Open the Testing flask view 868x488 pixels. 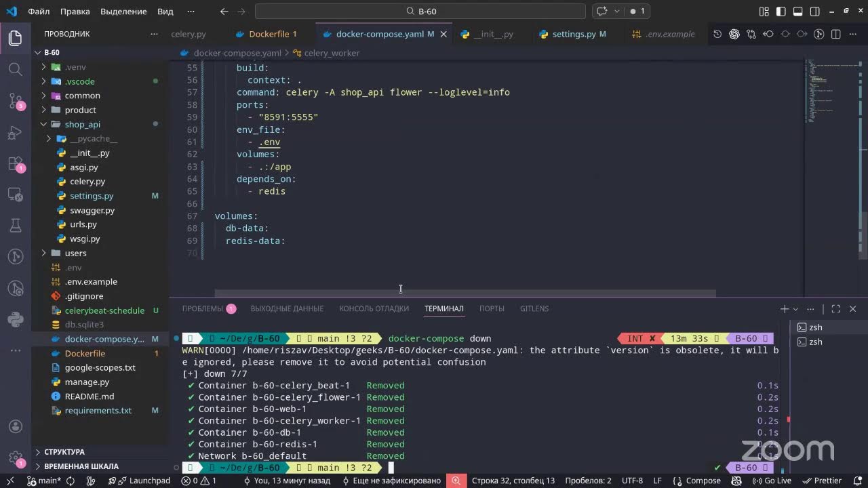pos(15,226)
